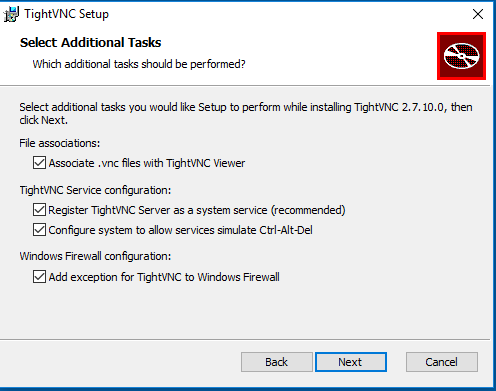Click the 'TightVNC Viewer' words in association label

(205, 163)
